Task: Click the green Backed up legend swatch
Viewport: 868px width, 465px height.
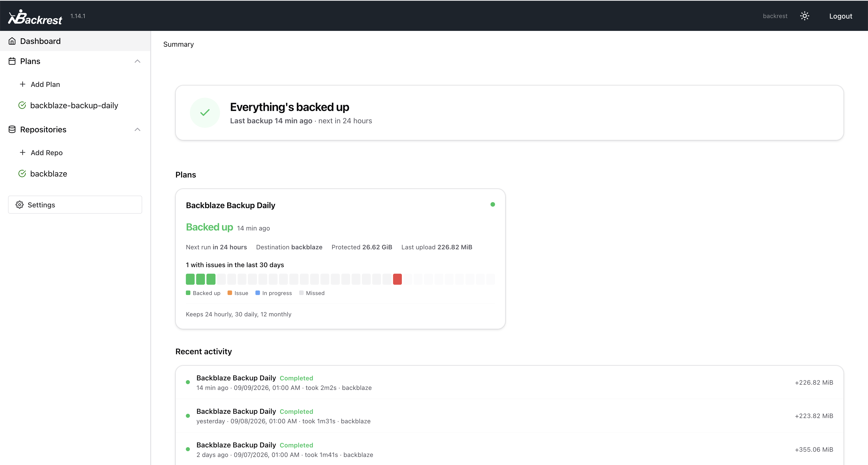Action: point(188,293)
